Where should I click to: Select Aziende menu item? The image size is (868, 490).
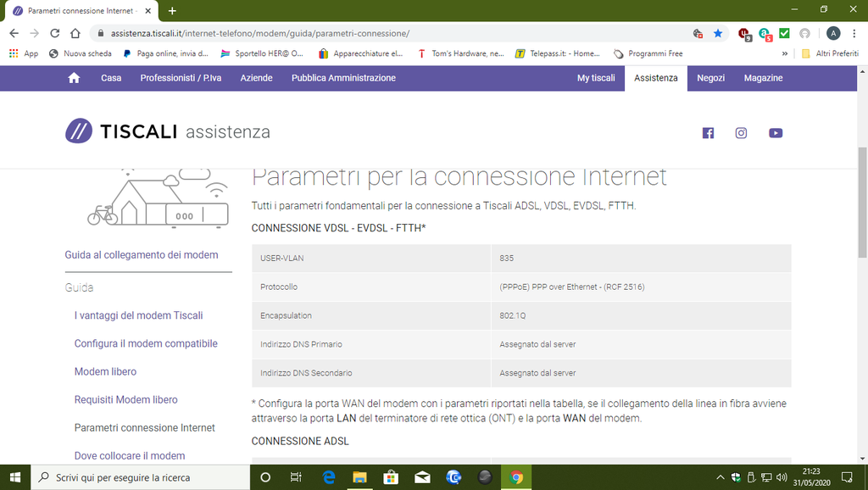[256, 78]
